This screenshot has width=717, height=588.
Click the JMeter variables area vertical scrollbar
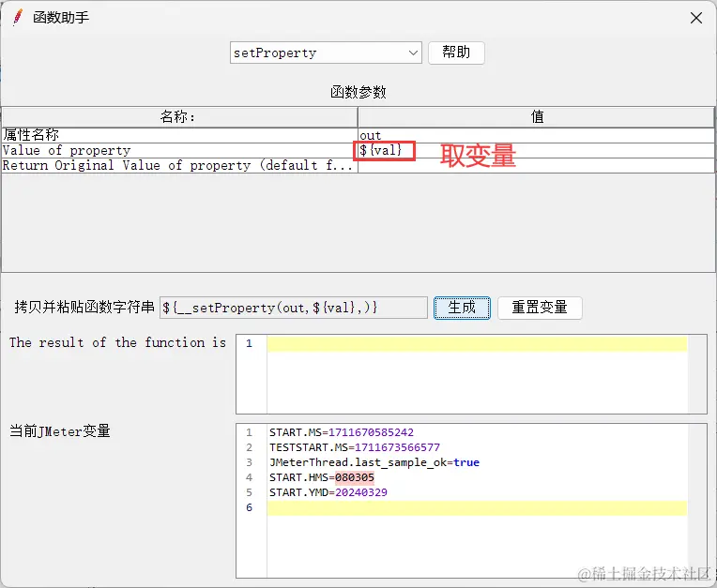point(697,501)
